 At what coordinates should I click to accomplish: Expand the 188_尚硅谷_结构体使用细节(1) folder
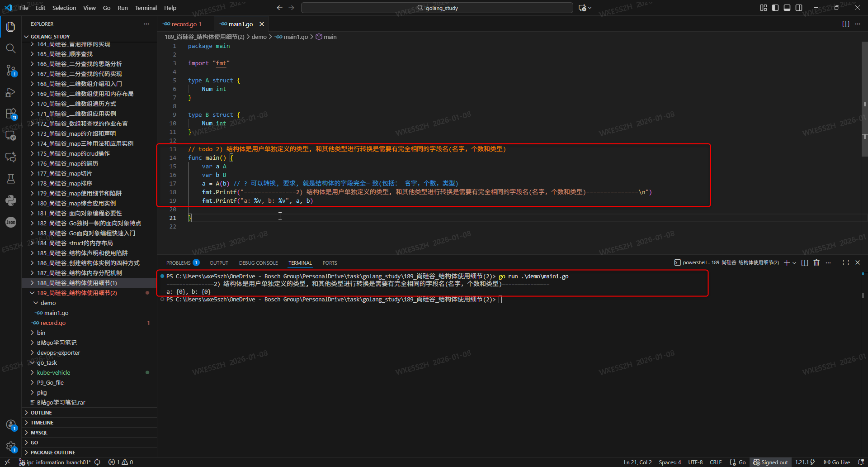[x=77, y=283]
